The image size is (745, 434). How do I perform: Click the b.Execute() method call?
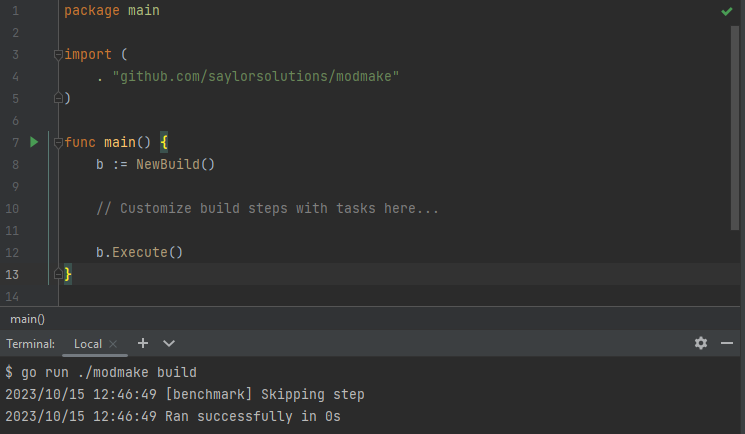point(139,252)
